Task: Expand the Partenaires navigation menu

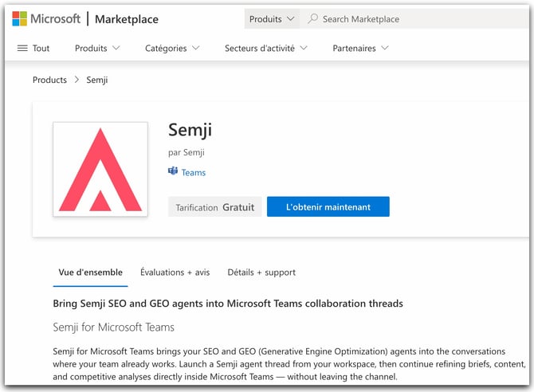Action: click(360, 48)
